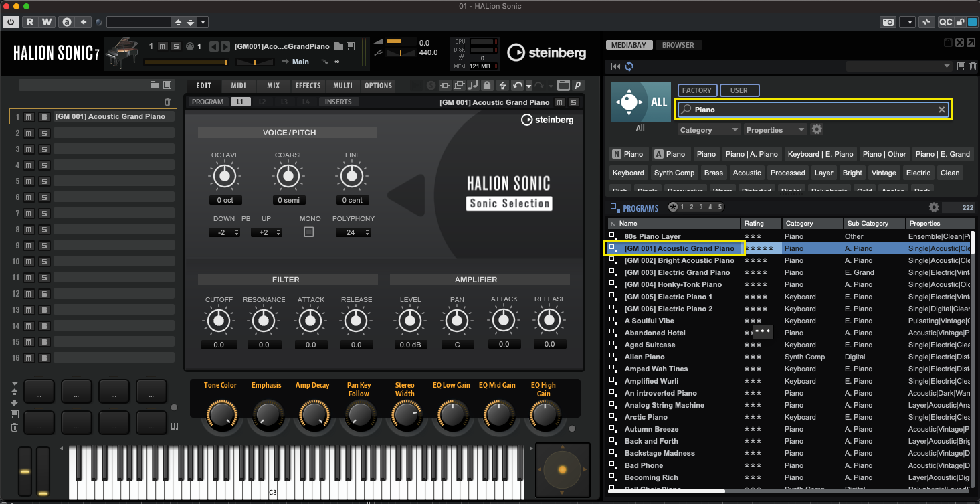Enable the MONO checkbox
Image resolution: width=980 pixels, height=504 pixels.
pos(308,232)
